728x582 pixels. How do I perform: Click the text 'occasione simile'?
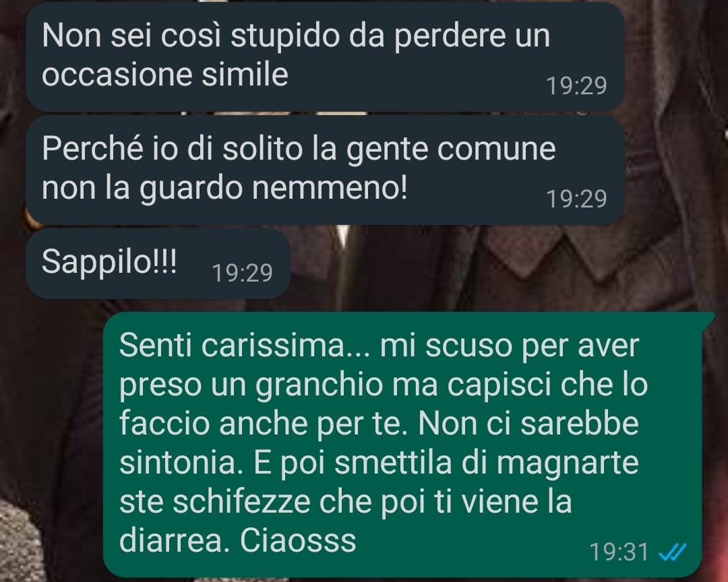tap(165, 74)
